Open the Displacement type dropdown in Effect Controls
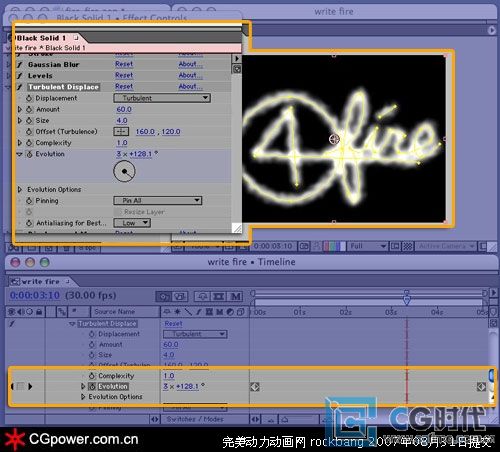The height and width of the screenshot is (452, 500). pyautogui.click(x=162, y=98)
